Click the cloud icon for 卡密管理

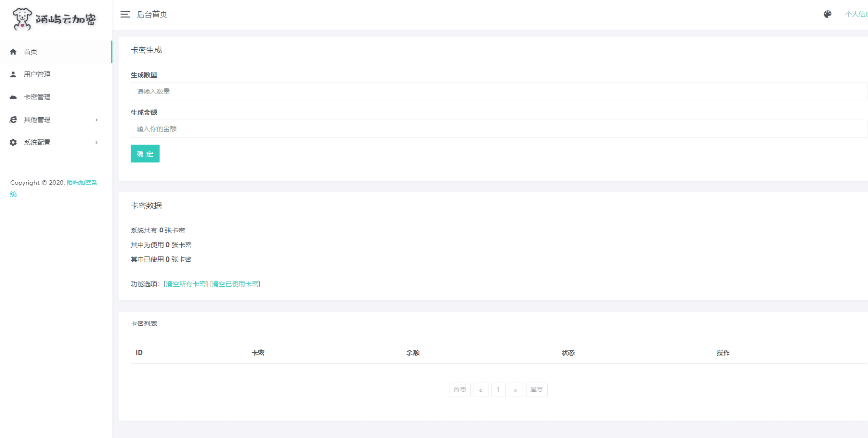coord(13,97)
